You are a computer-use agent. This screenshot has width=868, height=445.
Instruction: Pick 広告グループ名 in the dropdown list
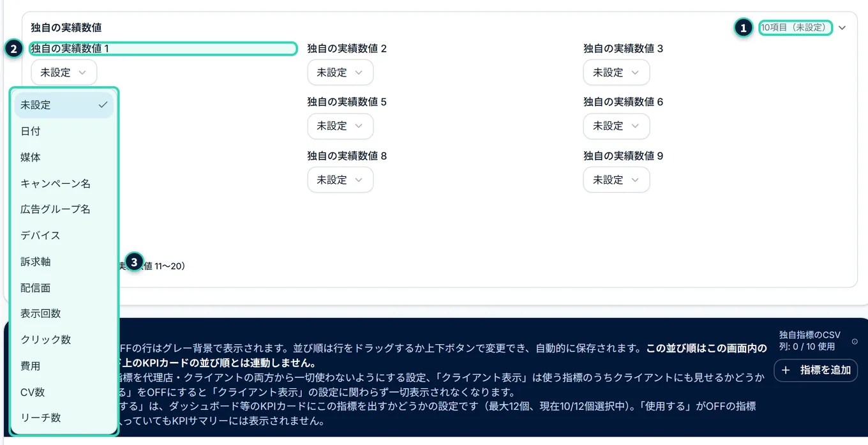tap(64, 209)
